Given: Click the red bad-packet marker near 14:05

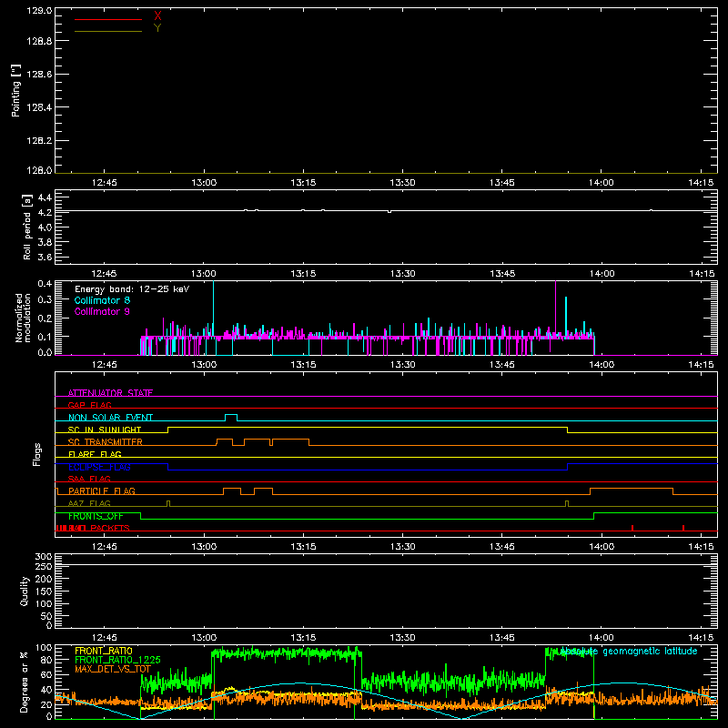Looking at the screenshot, I should point(632,528).
